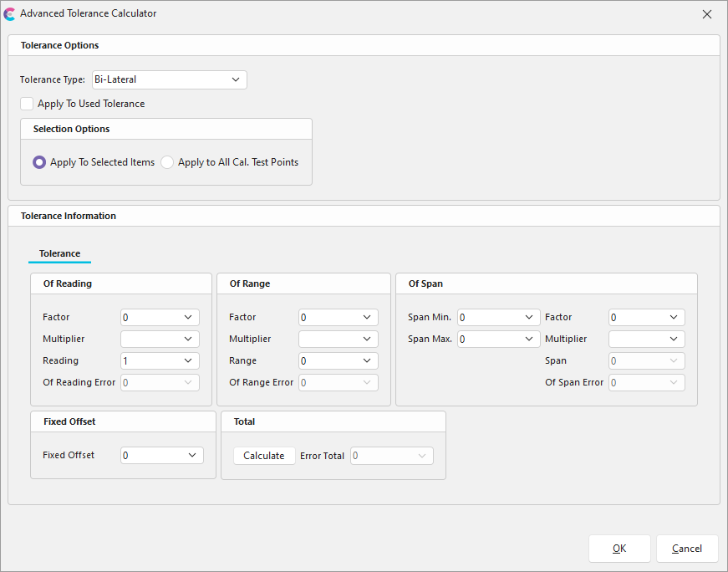728x572 pixels.
Task: Expand the Factor dropdown under Of Reading
Action: pos(160,317)
